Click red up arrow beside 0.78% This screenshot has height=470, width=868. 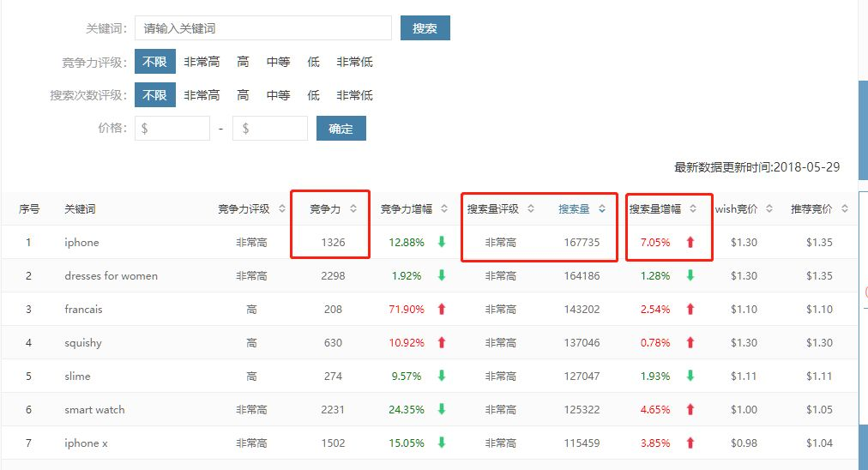(x=690, y=342)
